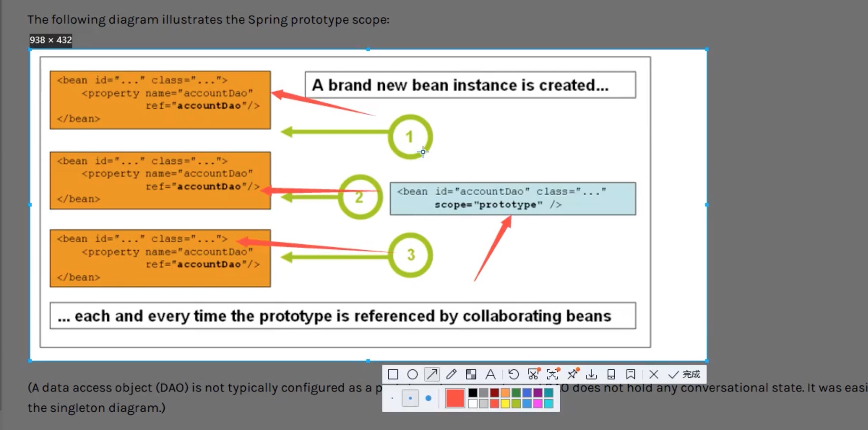Select the rectangle drawing tool

[x=393, y=375]
